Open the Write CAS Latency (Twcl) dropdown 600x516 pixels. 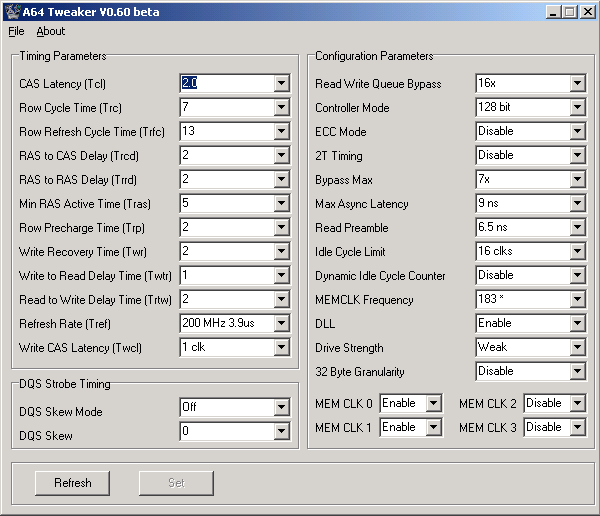pyautogui.click(x=281, y=348)
